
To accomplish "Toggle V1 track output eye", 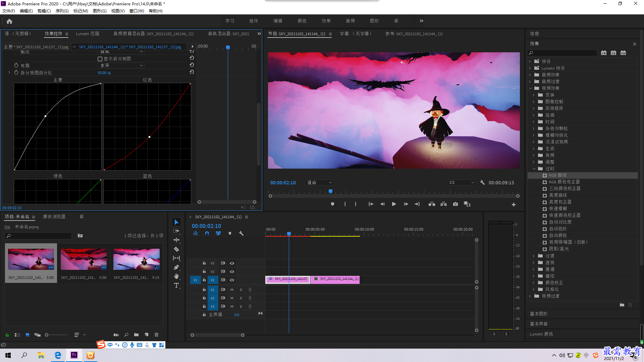I will coord(232,280).
